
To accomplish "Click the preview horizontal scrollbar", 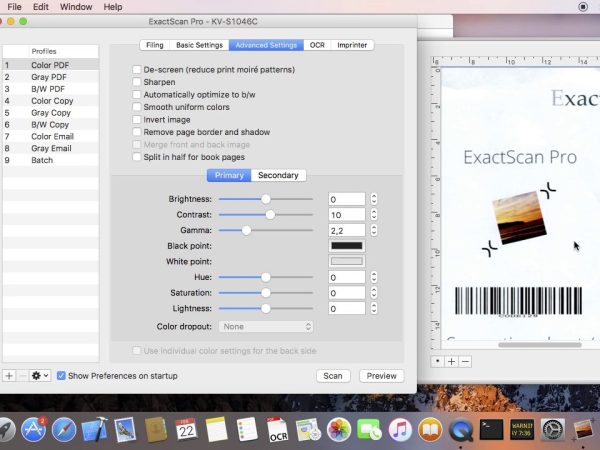I will [x=540, y=345].
